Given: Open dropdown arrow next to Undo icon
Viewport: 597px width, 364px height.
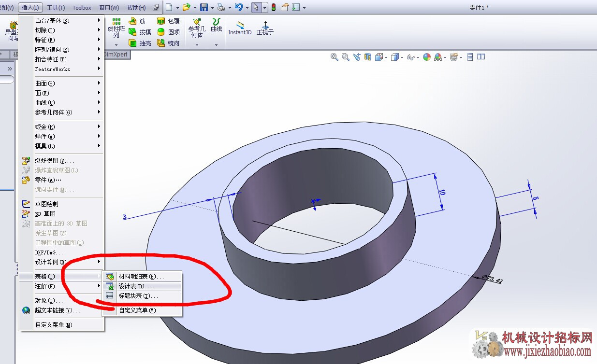Looking at the screenshot, I should tap(247, 8).
